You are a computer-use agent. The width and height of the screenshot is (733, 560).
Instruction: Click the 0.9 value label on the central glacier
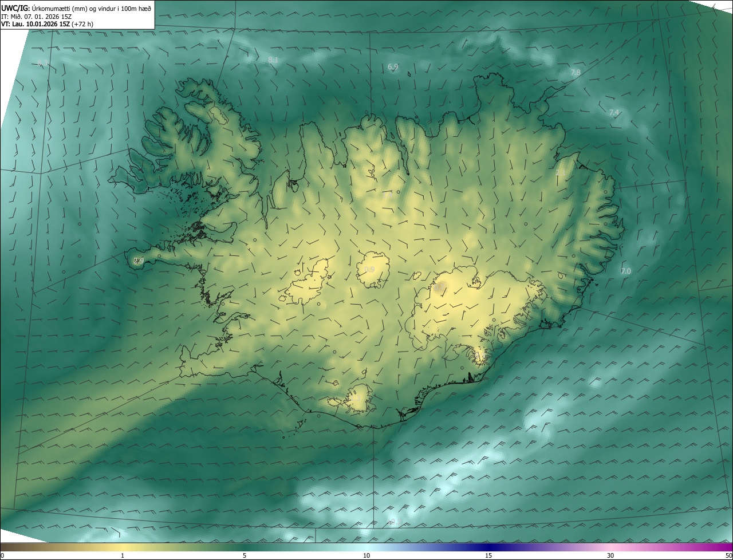point(369,269)
